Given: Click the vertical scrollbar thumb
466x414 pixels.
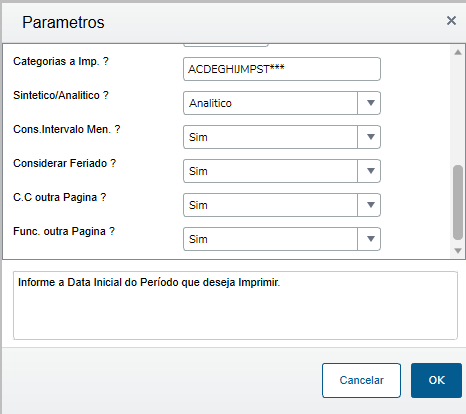Looking at the screenshot, I should click(458, 202).
